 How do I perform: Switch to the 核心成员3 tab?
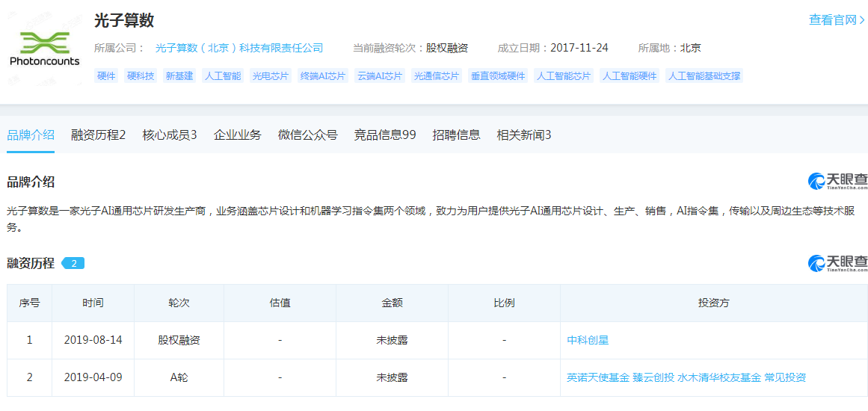(170, 135)
